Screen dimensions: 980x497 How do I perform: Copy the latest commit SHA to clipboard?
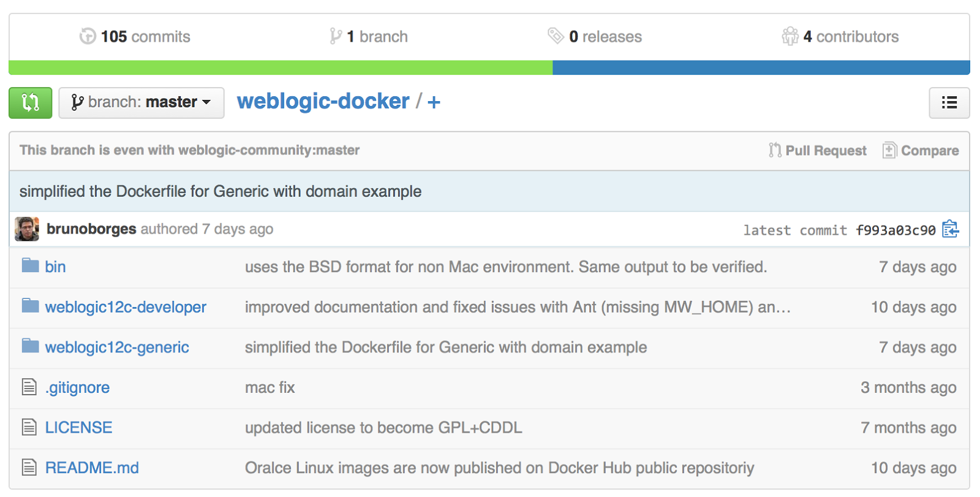[x=950, y=229]
